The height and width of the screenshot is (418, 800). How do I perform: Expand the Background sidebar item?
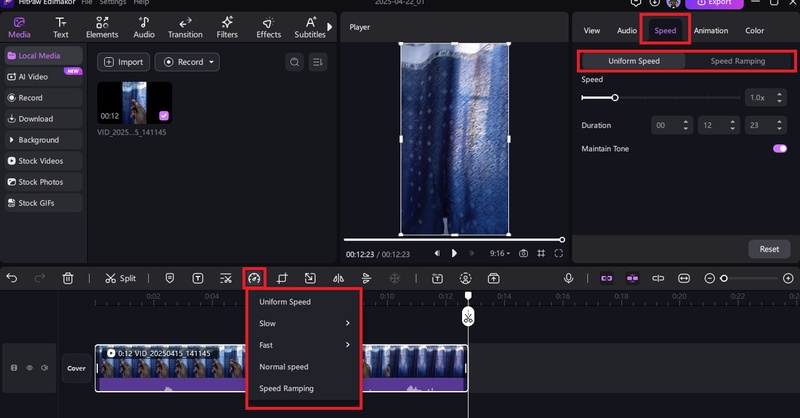43,140
